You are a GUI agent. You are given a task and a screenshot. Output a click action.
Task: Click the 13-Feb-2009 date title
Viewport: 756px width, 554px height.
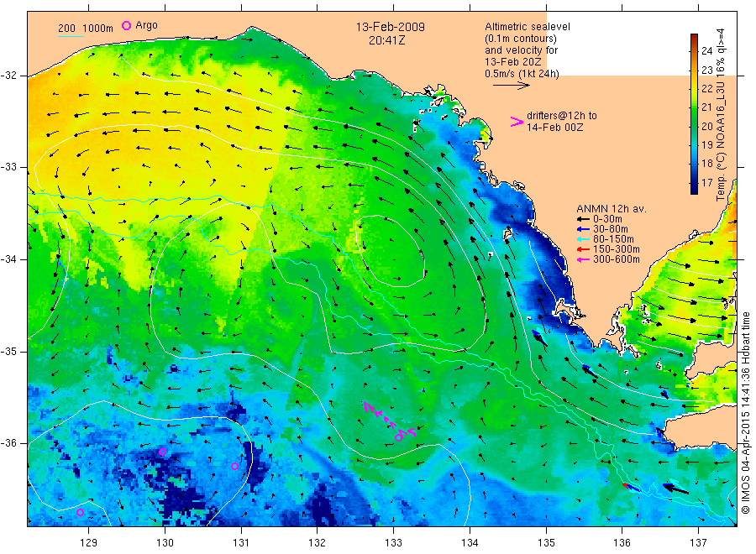point(390,27)
